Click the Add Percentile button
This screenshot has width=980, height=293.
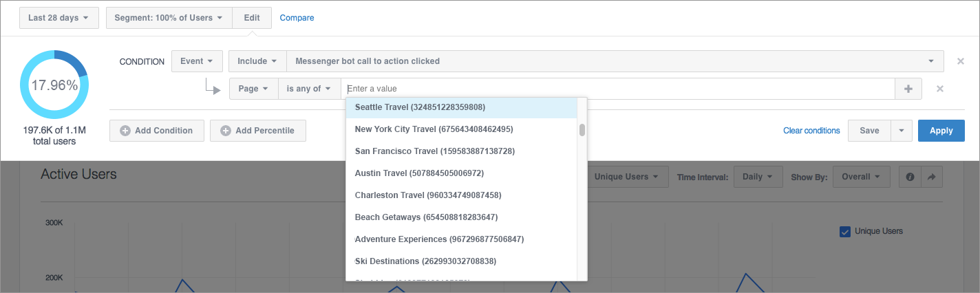[x=258, y=131]
